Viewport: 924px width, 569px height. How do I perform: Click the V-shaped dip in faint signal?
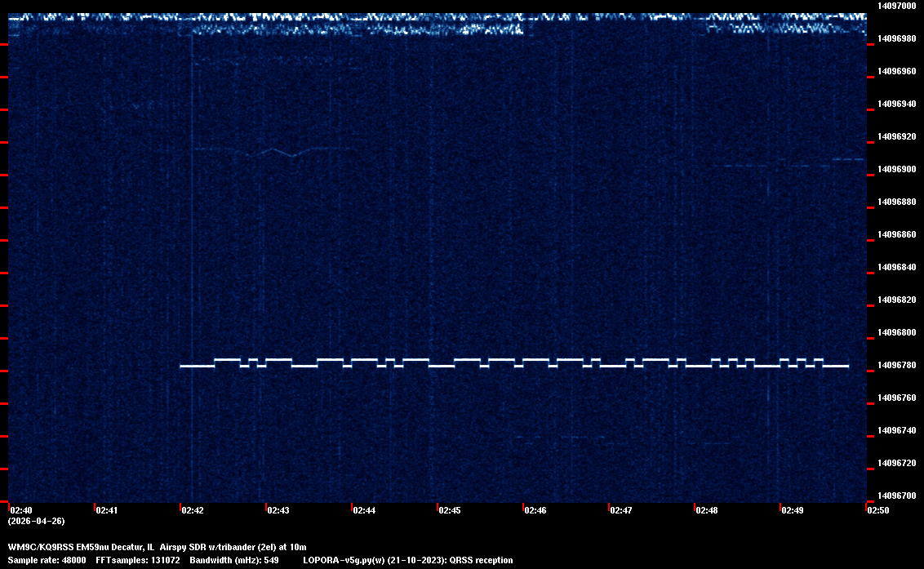(x=282, y=152)
